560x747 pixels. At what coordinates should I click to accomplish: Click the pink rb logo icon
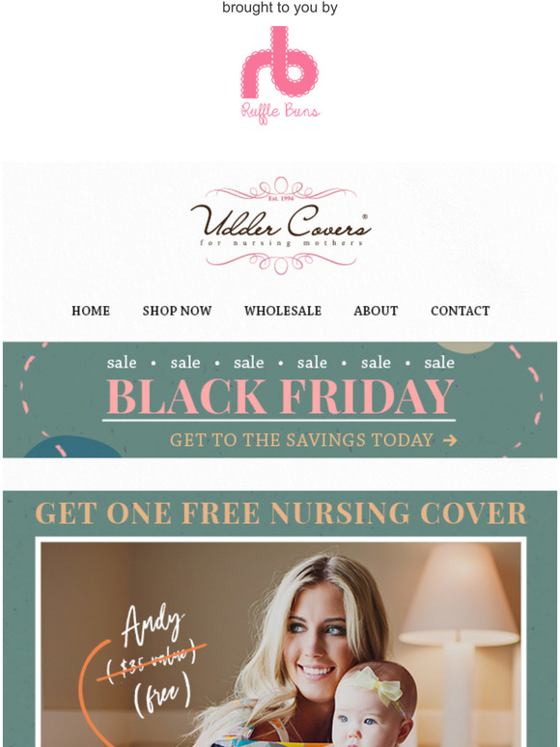[280, 63]
